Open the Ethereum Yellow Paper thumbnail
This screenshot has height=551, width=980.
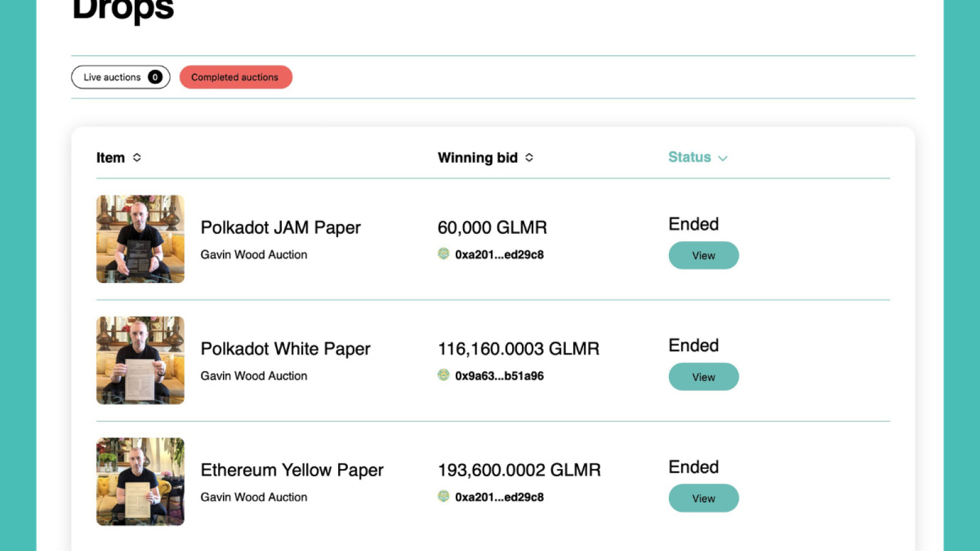(140, 481)
